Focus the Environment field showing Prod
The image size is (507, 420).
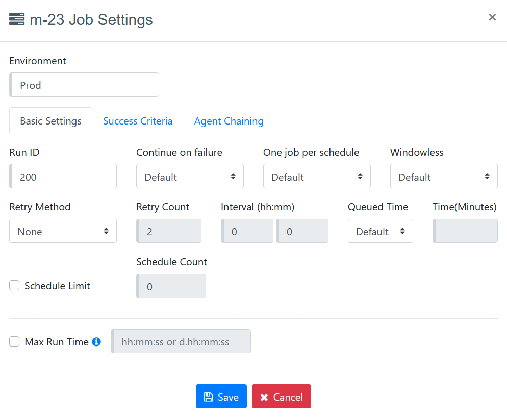tap(85, 85)
